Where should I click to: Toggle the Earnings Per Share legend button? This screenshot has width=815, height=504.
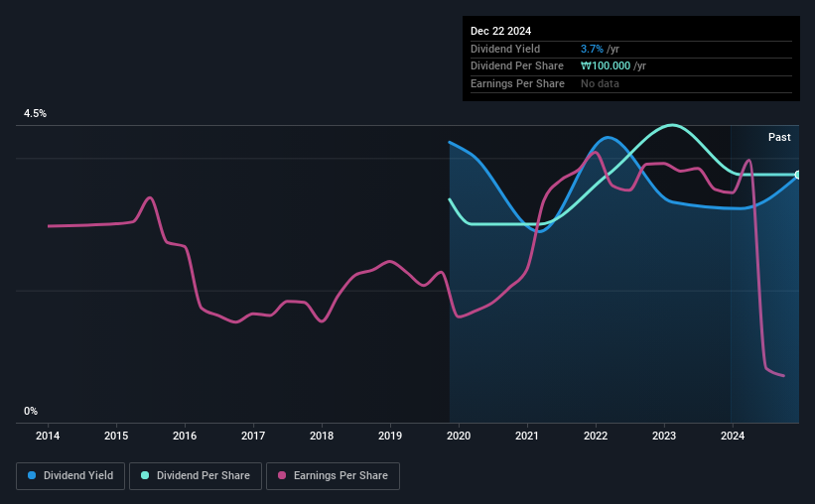pos(333,476)
